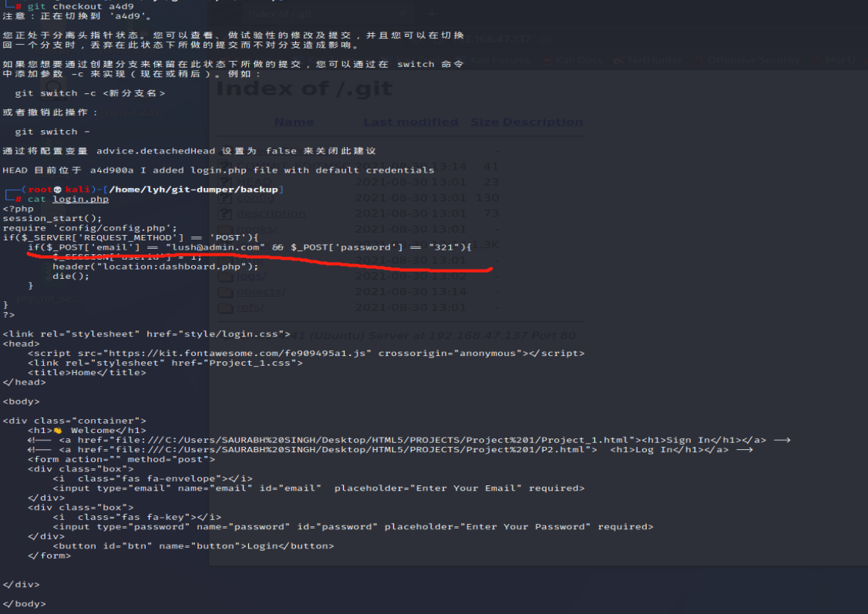
Task: Open the HEAD file link in browser
Action: point(254,182)
